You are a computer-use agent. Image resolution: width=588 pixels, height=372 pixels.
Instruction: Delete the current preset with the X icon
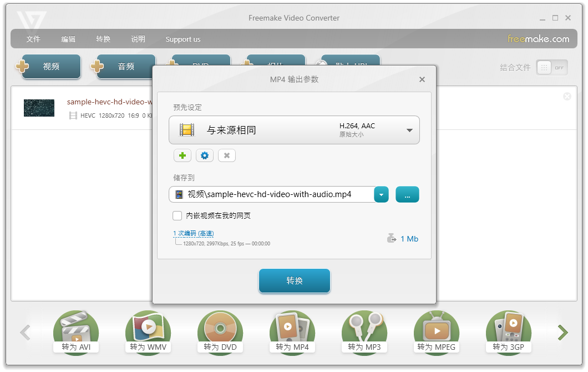click(x=226, y=155)
